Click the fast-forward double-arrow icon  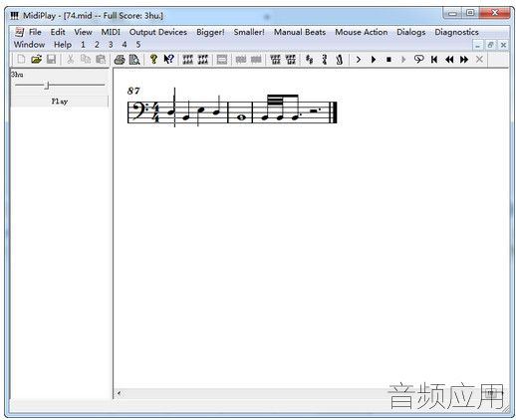coord(464,60)
